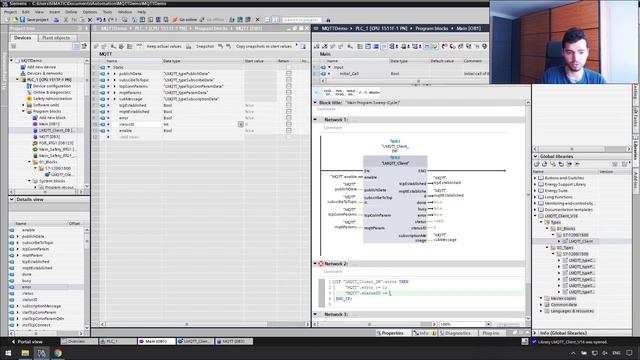
Task: Expand Buttons-and-Switches global library
Action: 536,178
